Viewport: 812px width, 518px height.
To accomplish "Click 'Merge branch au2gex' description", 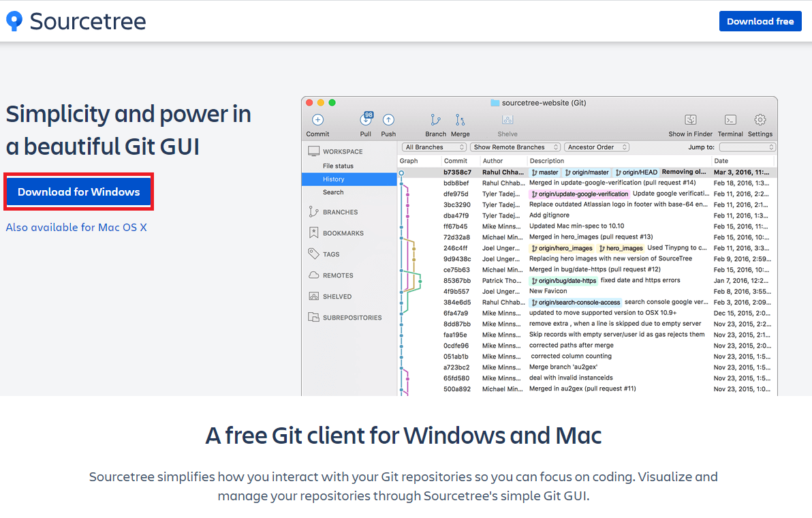I will [563, 367].
